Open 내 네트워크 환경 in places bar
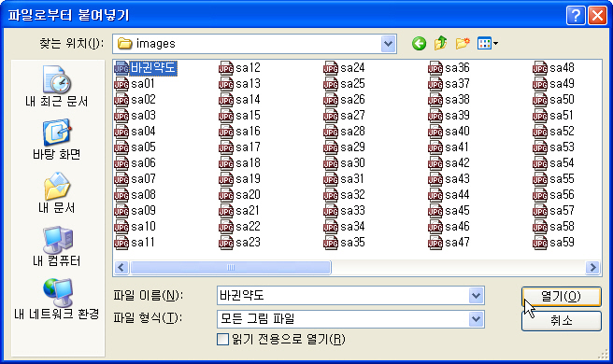Screen dimensions: 613x364 coord(57,299)
